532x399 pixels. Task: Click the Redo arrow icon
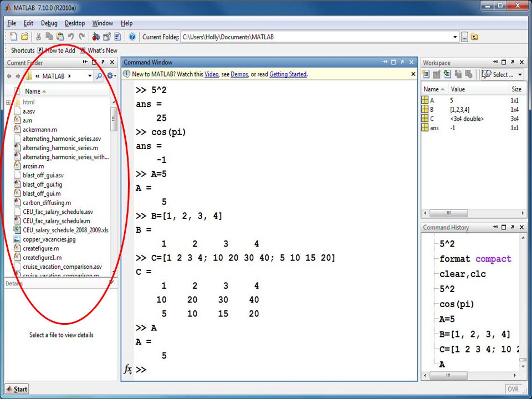point(82,37)
